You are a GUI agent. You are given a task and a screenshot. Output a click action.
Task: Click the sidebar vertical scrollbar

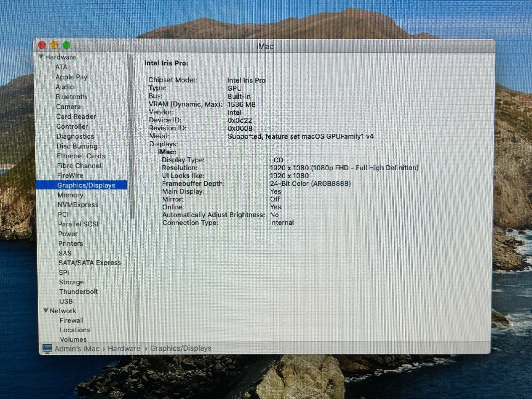(131, 136)
